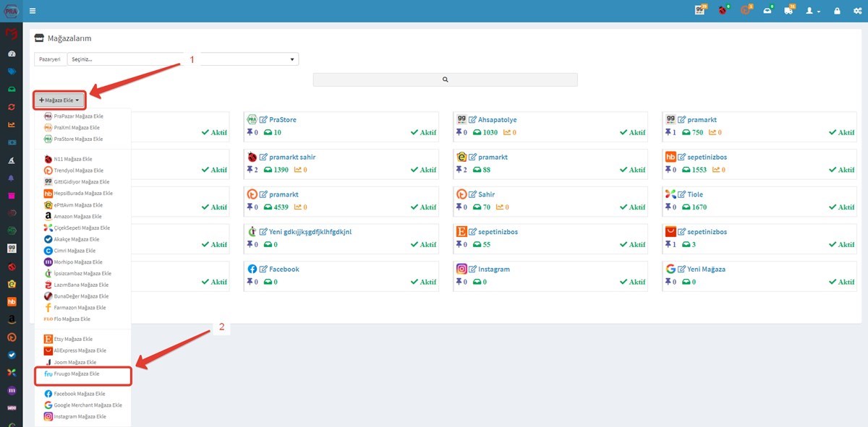This screenshot has width=868, height=427.
Task: Click the edit icon next to PraStore
Action: pyautogui.click(x=263, y=120)
